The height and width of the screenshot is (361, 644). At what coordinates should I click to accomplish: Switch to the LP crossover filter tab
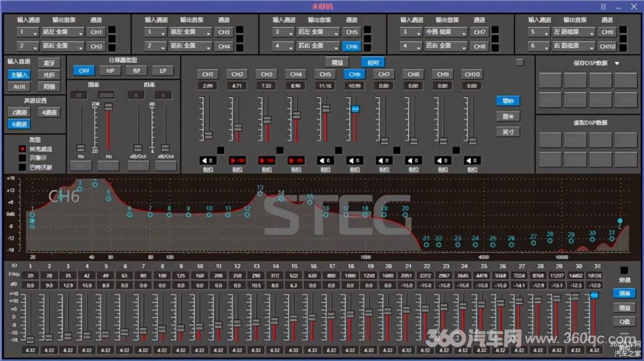(163, 71)
